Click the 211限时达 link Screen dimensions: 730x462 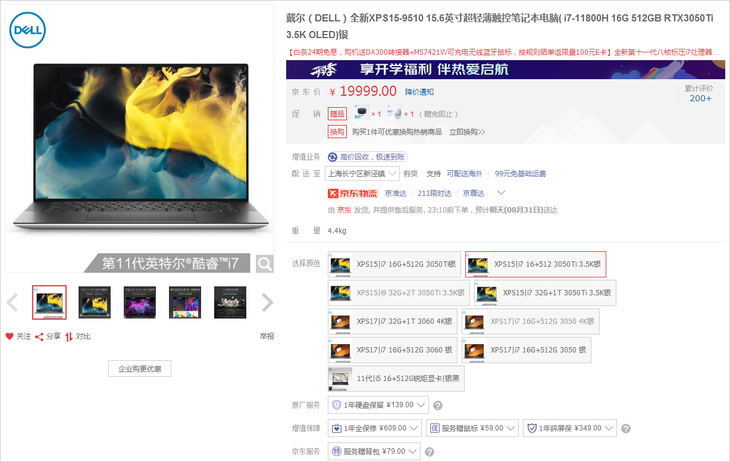pos(434,193)
